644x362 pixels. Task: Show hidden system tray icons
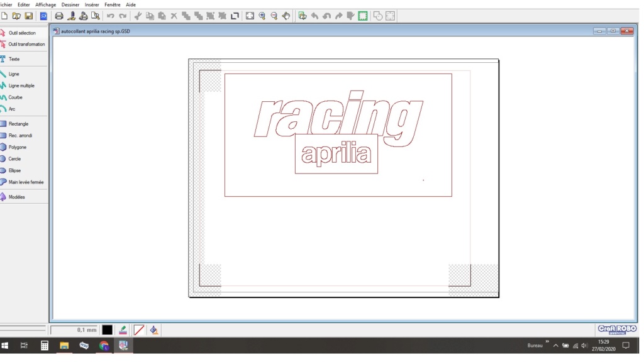[556, 346]
